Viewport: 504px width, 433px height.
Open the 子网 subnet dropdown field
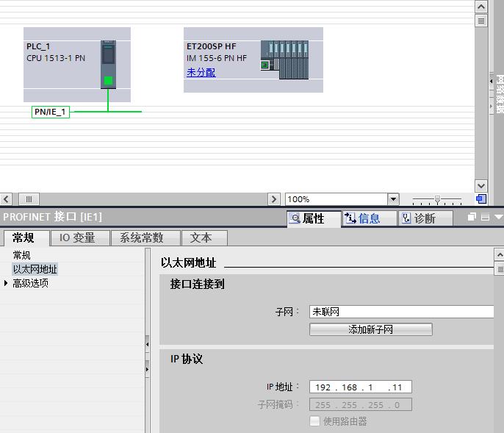point(401,312)
